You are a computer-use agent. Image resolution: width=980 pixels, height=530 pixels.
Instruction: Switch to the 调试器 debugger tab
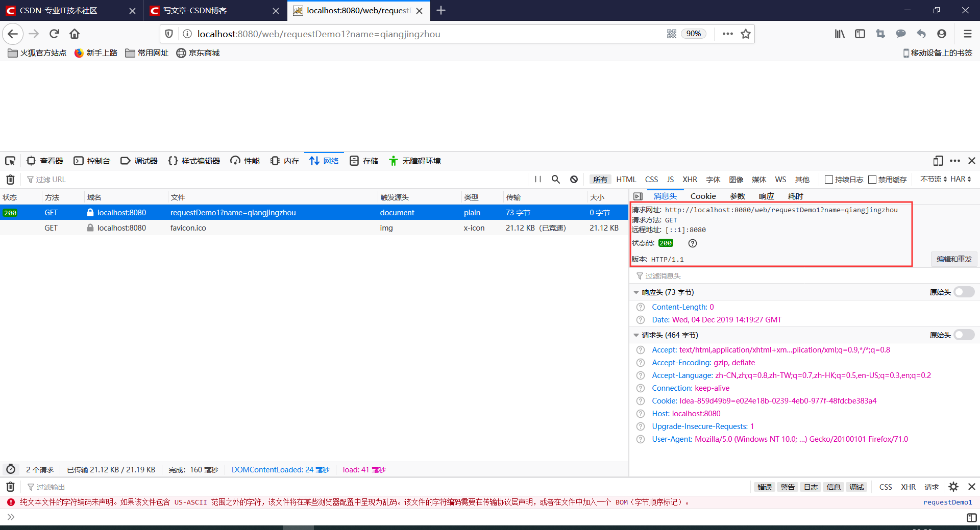click(x=139, y=161)
